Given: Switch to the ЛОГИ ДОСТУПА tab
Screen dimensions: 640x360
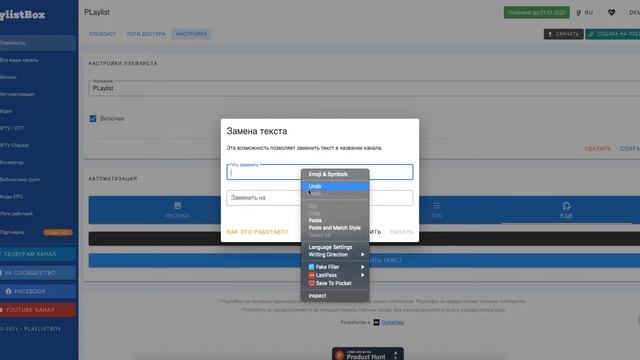Looking at the screenshot, I should 146,34.
